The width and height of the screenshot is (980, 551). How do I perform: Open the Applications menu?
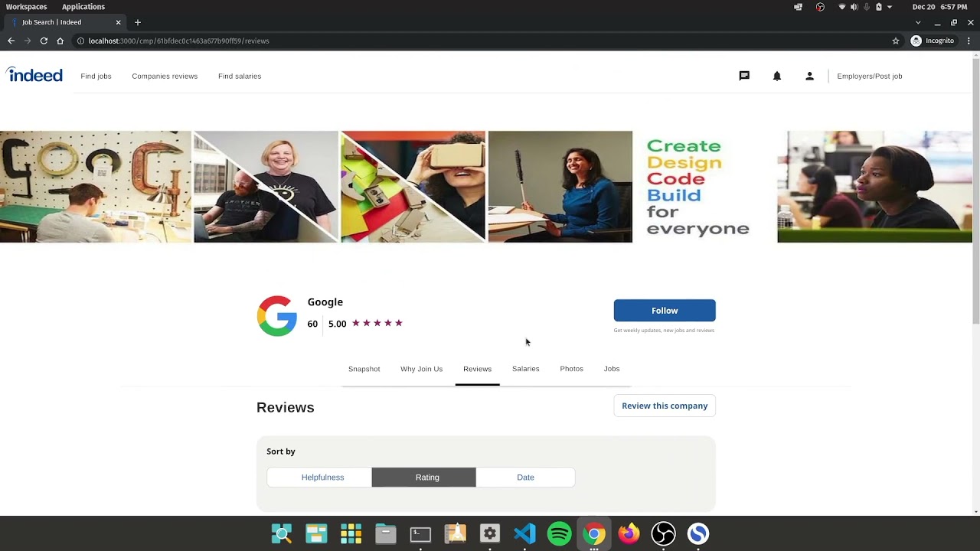pos(83,7)
